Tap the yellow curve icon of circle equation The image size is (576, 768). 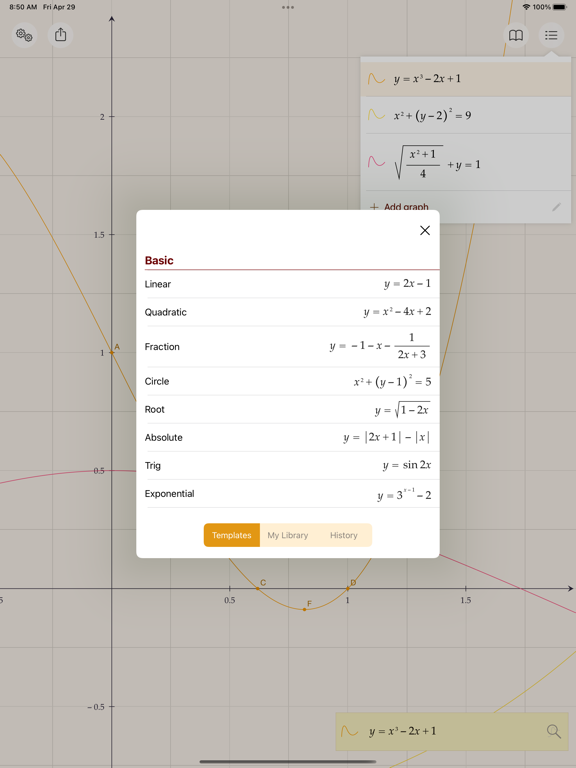[376, 115]
